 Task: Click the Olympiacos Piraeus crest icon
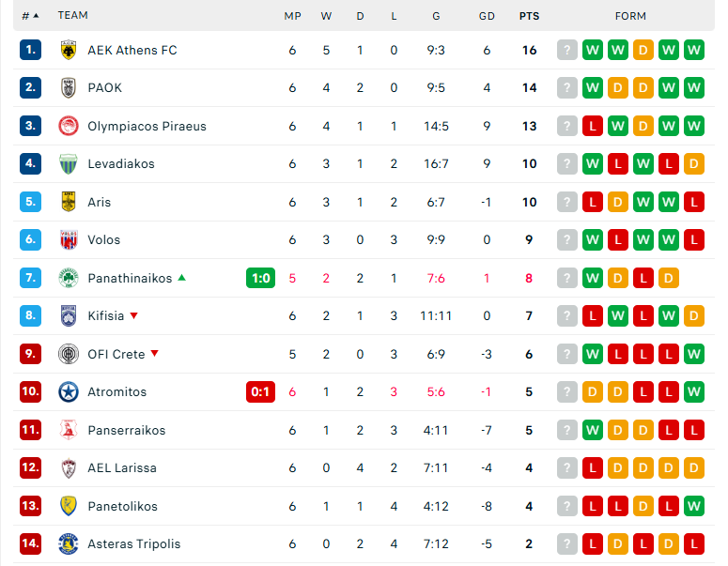click(x=68, y=126)
